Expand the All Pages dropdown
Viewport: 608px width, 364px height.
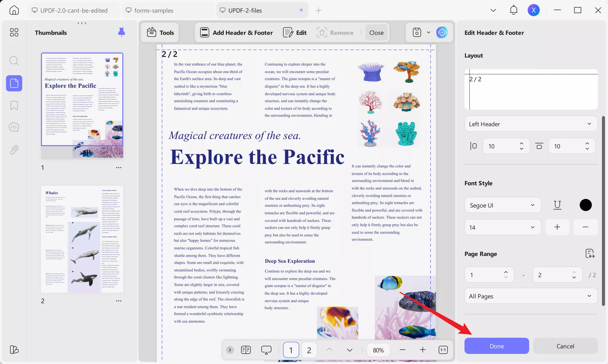coord(531,296)
